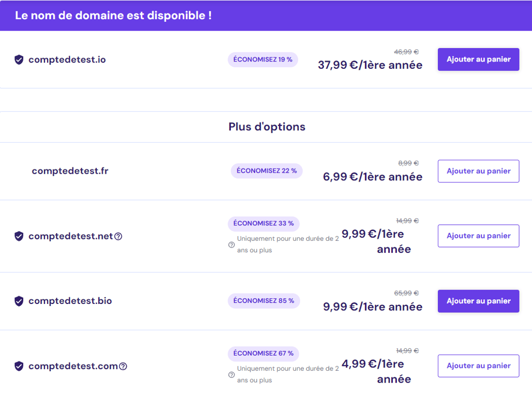
Task: Add comptedetest.com to the cart
Action: coord(478,365)
